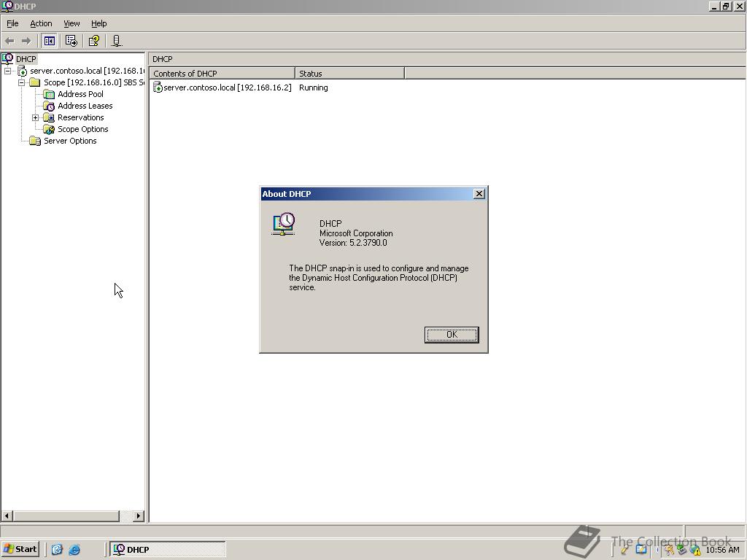Click the DHCP clock icon in About dialog

284,225
